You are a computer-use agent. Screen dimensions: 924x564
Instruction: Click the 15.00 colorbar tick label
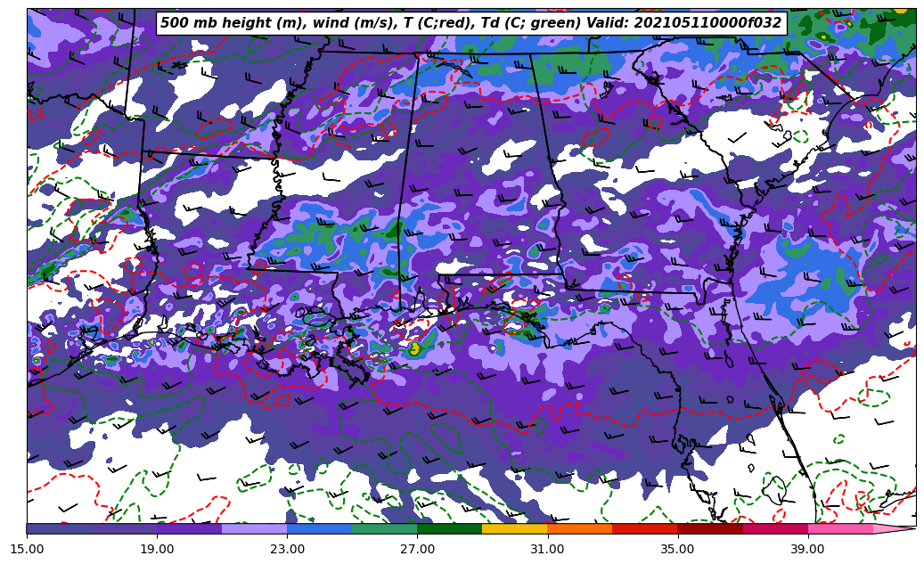(x=27, y=549)
